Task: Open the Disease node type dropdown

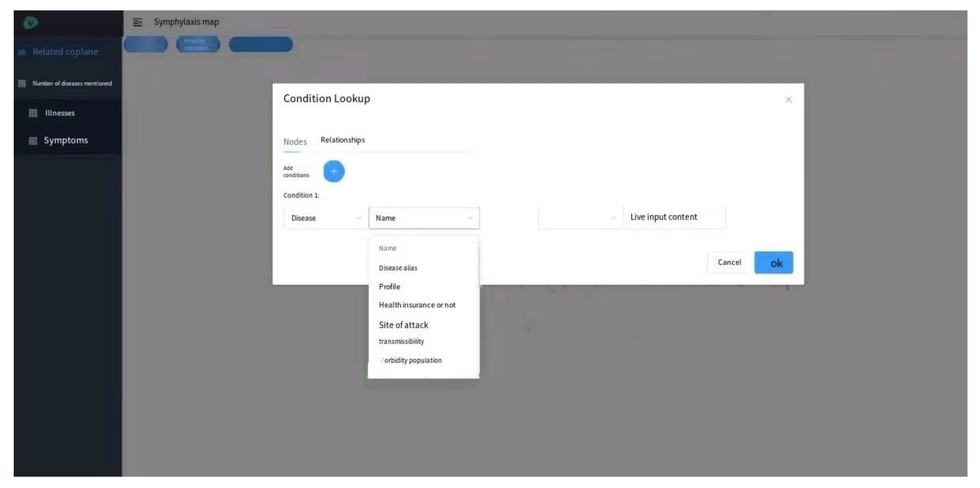Action: coord(325,218)
